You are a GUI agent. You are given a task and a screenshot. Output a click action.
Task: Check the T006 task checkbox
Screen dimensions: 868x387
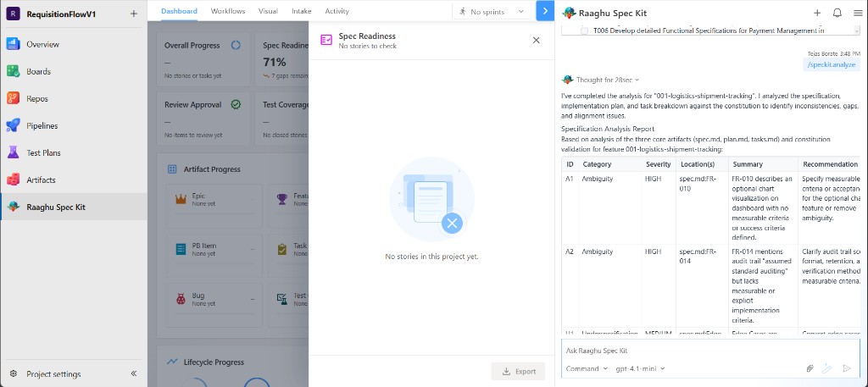585,31
